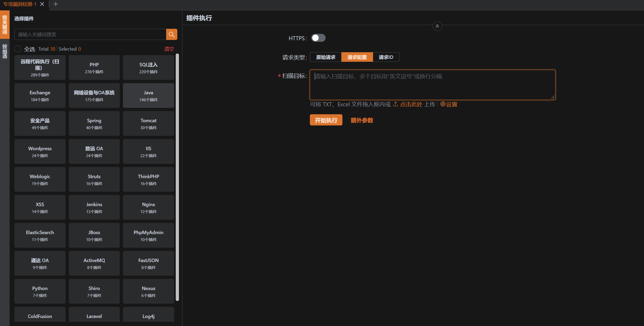This screenshot has height=326, width=644.
Task: Select the Jenkins plugin group
Action: click(x=94, y=207)
